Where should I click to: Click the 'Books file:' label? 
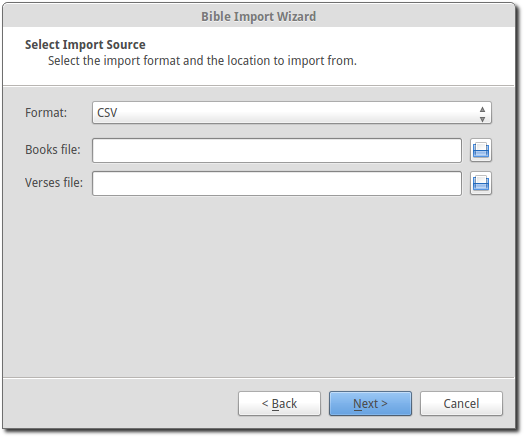coord(53,150)
